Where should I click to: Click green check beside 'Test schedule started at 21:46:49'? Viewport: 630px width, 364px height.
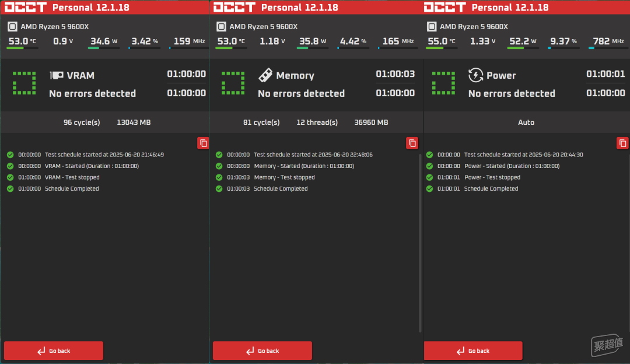10,155
